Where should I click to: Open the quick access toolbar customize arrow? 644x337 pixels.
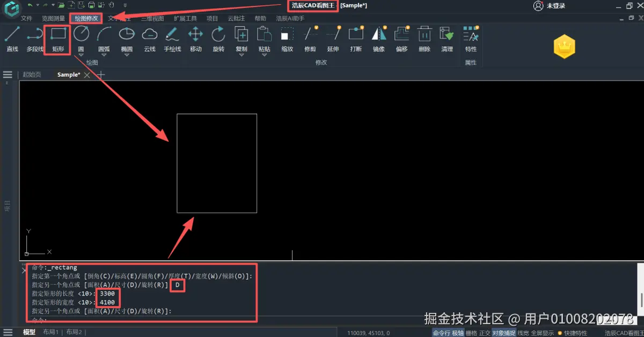tap(125, 5)
